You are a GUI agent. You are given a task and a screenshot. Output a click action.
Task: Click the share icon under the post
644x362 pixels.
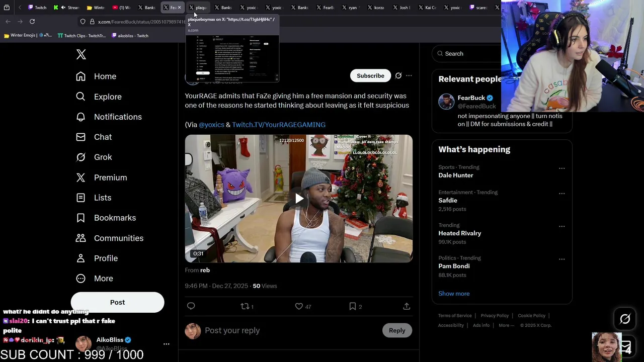[x=407, y=306]
